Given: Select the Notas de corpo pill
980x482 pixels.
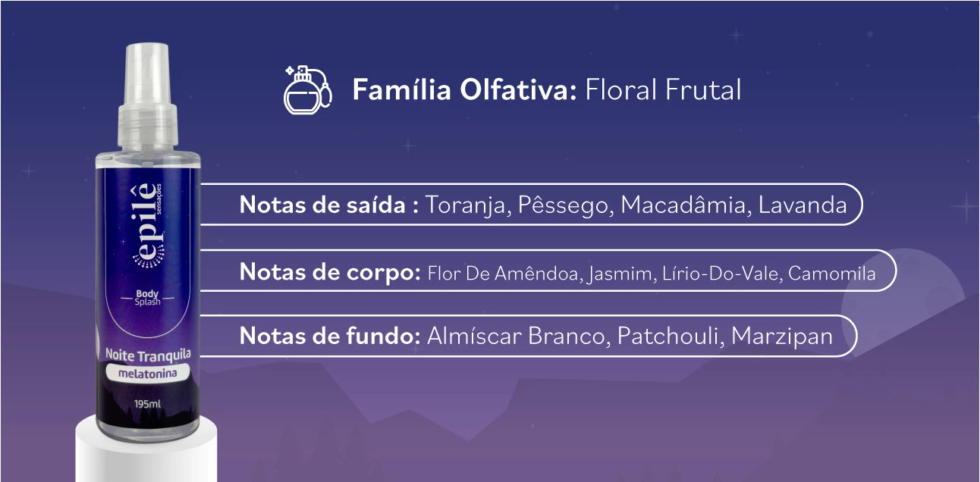Looking at the screenshot, I should click(x=549, y=271).
